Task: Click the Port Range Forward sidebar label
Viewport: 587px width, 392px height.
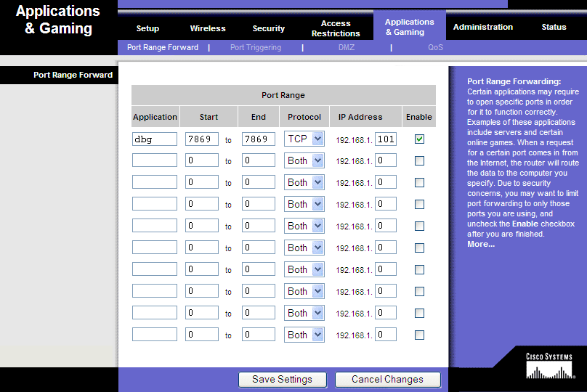Action: (73, 75)
